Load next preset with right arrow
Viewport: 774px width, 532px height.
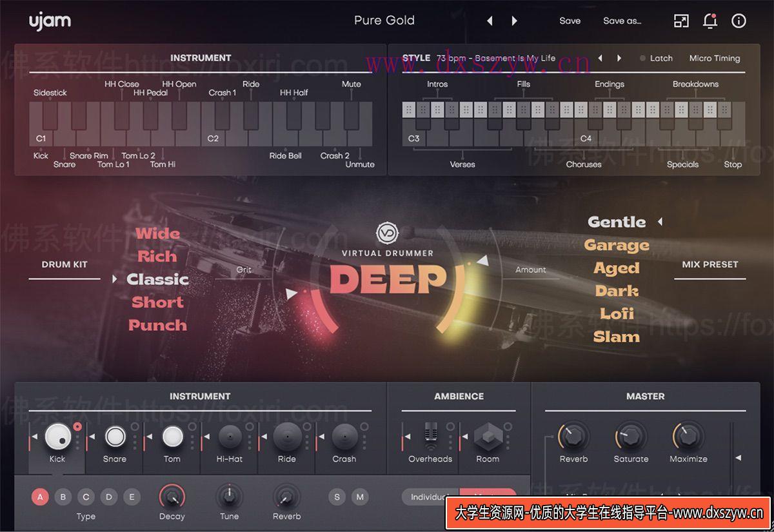pyautogui.click(x=514, y=21)
